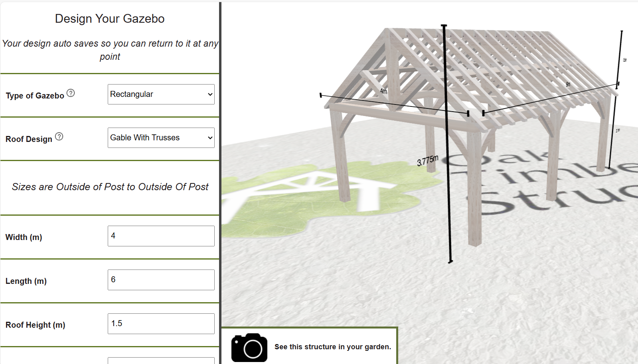Image resolution: width=638 pixels, height=364 pixels.
Task: Click the 'Type of Gazebo' label
Action: click(x=35, y=96)
